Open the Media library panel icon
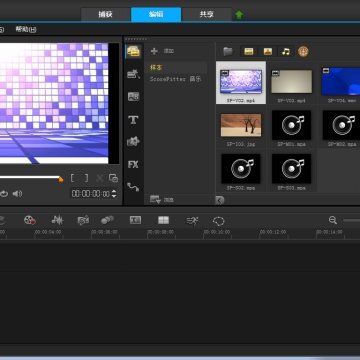The image size is (360, 360). 134,52
